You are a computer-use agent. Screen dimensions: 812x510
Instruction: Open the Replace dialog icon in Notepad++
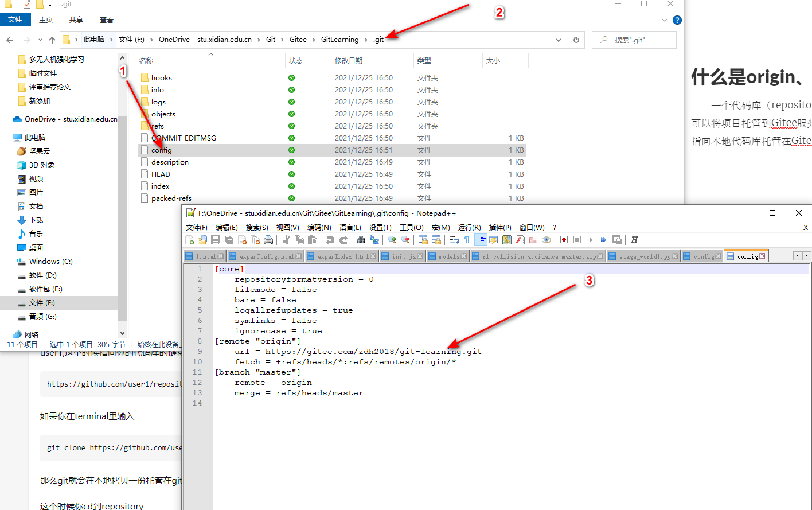[374, 240]
